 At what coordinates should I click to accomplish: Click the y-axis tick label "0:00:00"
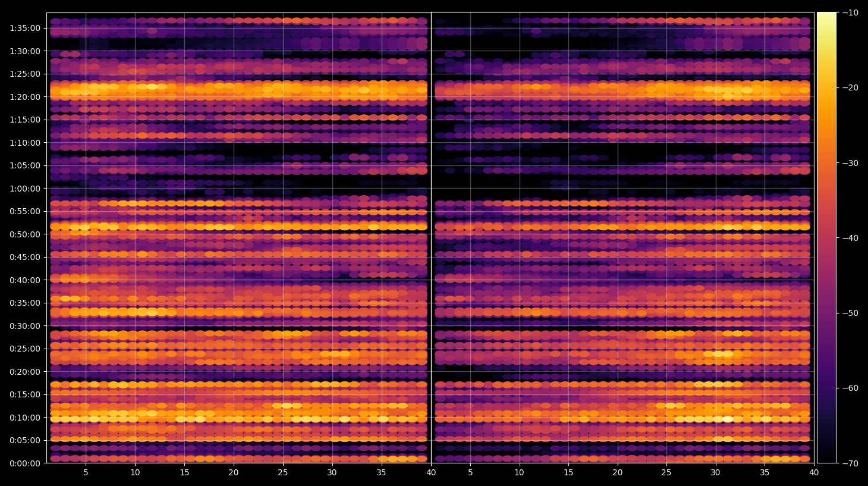tap(25, 463)
